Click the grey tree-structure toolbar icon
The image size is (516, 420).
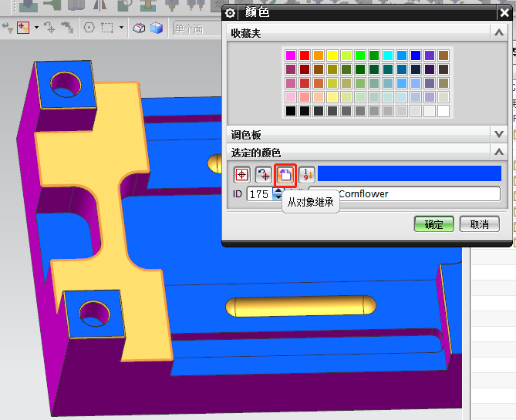point(68,28)
